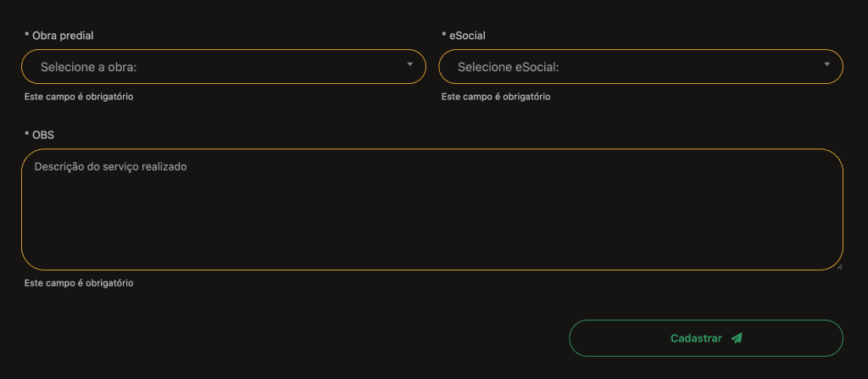Click the Obra predial dropdown arrow
This screenshot has height=379, width=868.
[409, 64]
